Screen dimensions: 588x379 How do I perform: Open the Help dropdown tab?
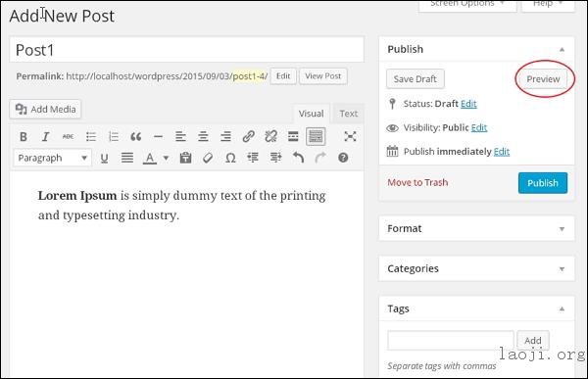pos(548,5)
